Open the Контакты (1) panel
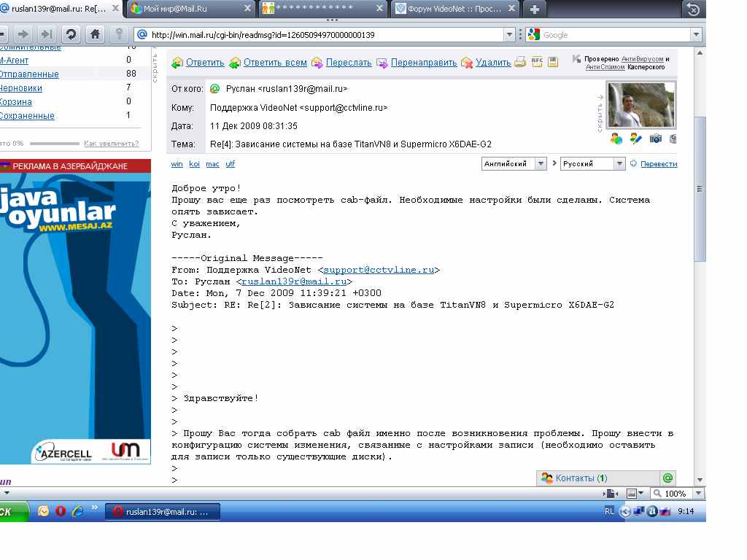 598,478
